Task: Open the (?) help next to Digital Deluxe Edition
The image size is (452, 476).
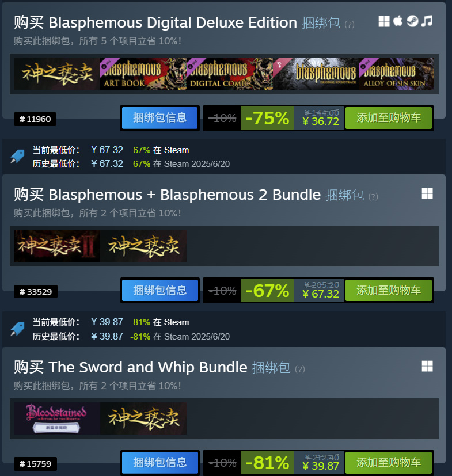Action: pyautogui.click(x=350, y=24)
